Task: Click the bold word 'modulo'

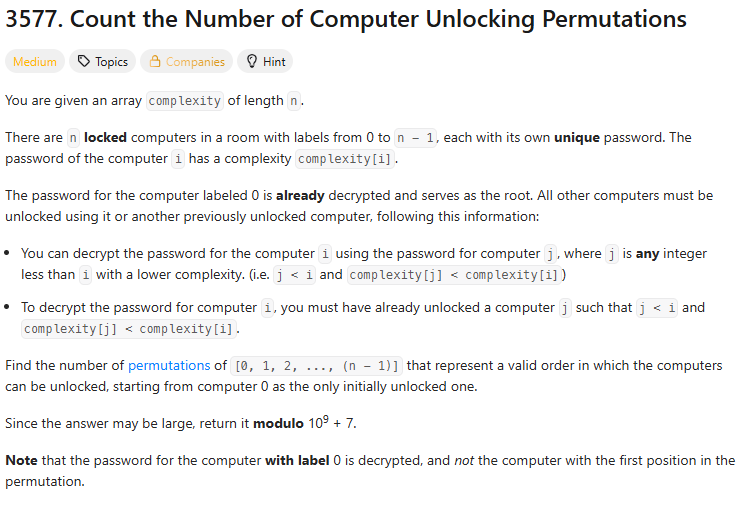Action: [278, 423]
